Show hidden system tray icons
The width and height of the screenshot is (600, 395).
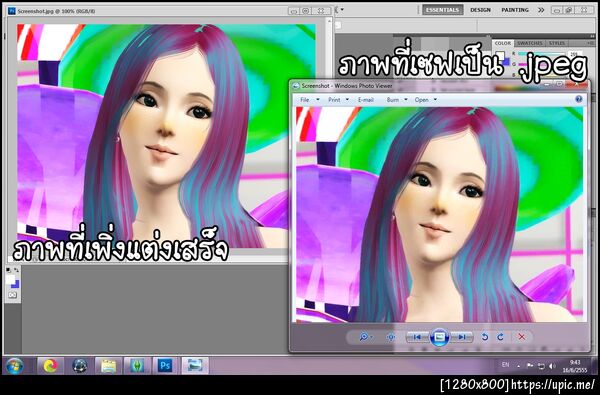tap(519, 366)
